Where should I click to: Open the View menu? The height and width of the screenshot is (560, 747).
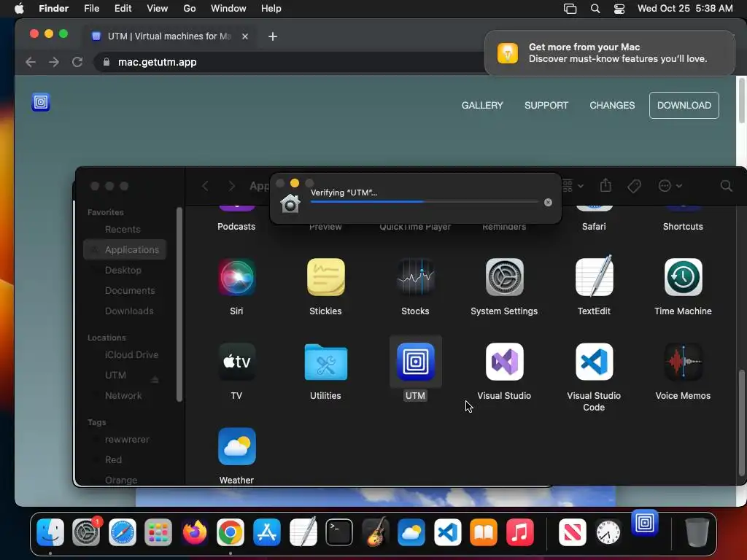pyautogui.click(x=158, y=9)
